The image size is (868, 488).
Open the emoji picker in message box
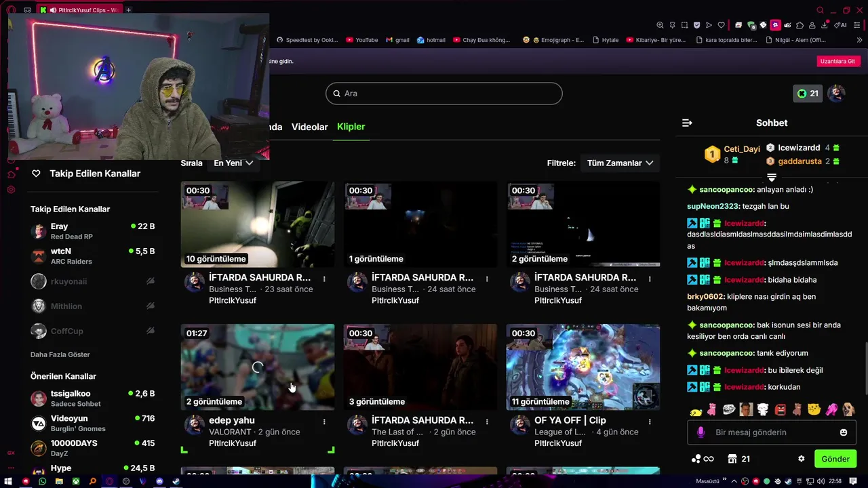click(844, 432)
